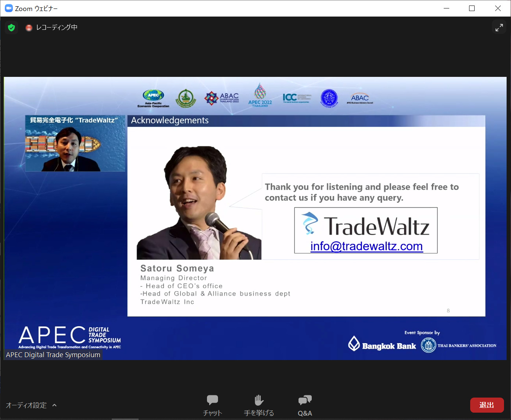Click the レコーディング中 recording label
Viewport: 511px width, 420px height.
tap(57, 28)
